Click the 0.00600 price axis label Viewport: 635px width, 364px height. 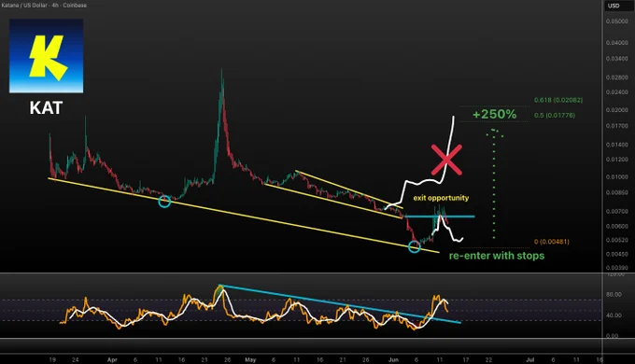(x=616, y=227)
